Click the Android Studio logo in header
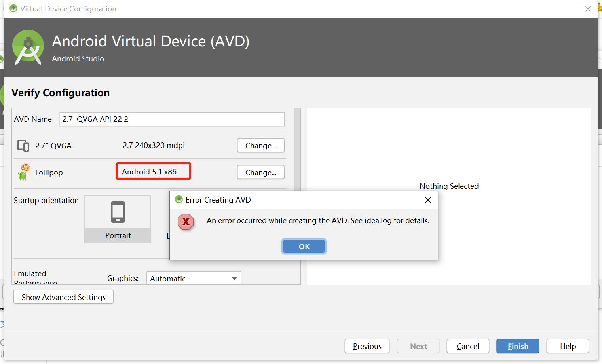Screen dimensions: 602x364 click(x=28, y=47)
